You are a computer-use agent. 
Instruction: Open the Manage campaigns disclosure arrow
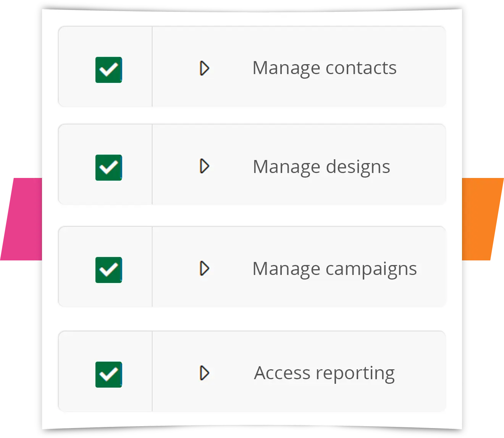(205, 268)
